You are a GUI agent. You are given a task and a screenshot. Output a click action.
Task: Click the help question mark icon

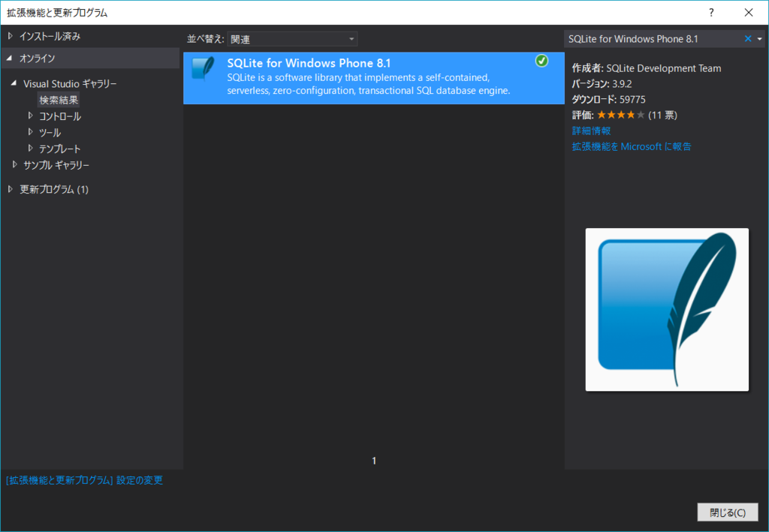(x=711, y=13)
